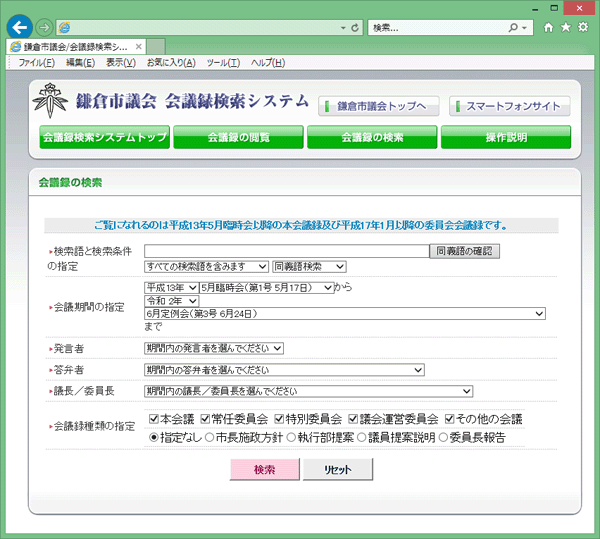Close the browser window
The width and height of the screenshot is (600, 539).
[x=579, y=8]
